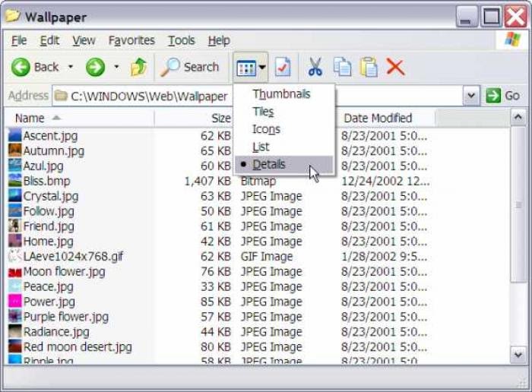The height and width of the screenshot is (392, 532).
Task: Go up one folder level icon
Action: [x=138, y=67]
